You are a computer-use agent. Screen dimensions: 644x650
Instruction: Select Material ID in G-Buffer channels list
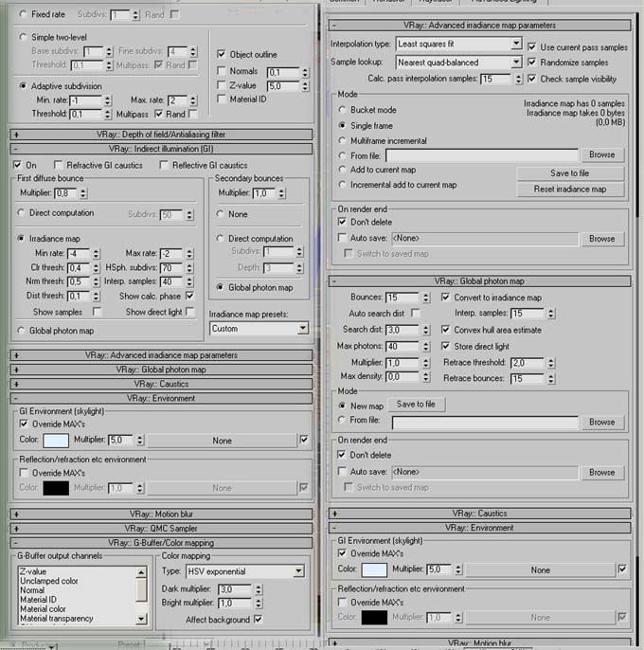click(x=39, y=600)
